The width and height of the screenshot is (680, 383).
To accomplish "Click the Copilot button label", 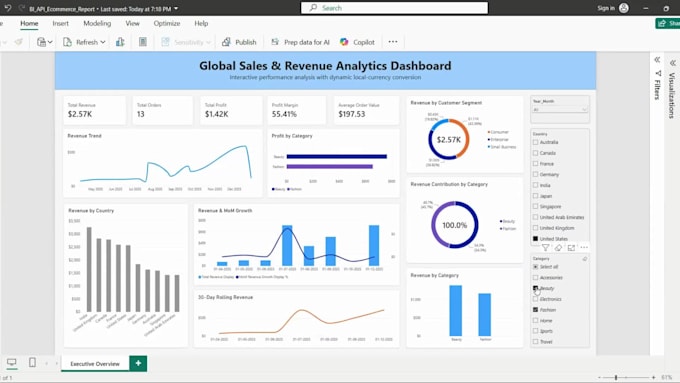I will point(364,42).
